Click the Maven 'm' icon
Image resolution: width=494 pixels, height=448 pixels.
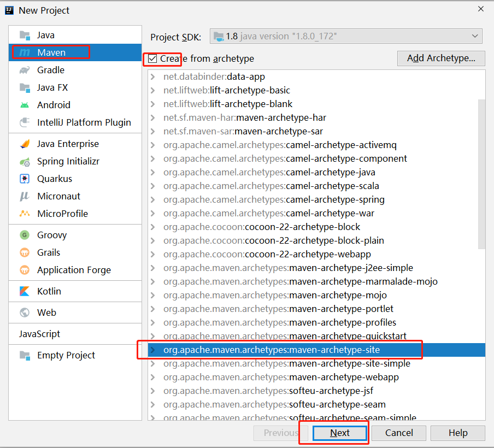[x=25, y=52]
